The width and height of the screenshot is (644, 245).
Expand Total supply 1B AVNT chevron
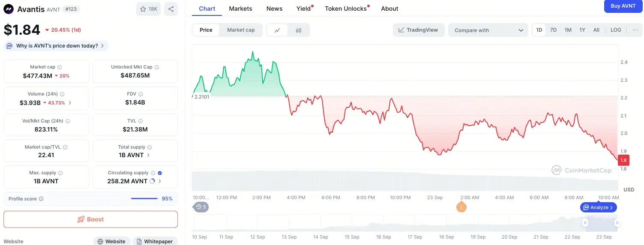pos(148,155)
